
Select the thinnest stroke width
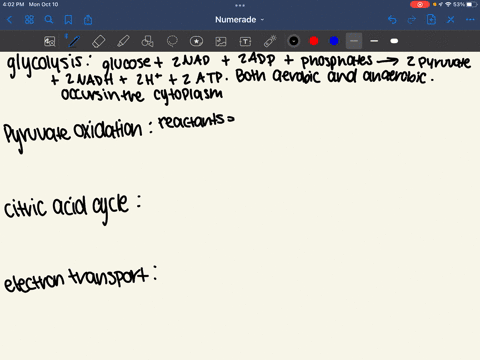[x=354, y=41]
